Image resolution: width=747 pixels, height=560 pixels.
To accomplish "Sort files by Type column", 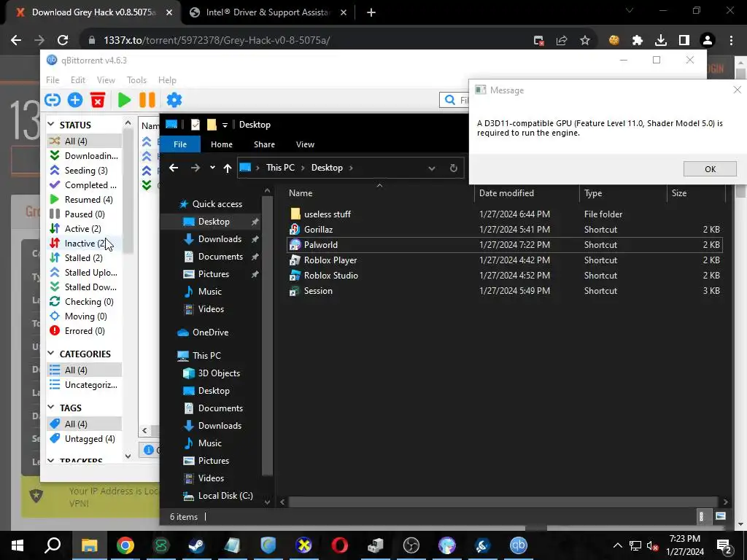I will (x=623, y=192).
